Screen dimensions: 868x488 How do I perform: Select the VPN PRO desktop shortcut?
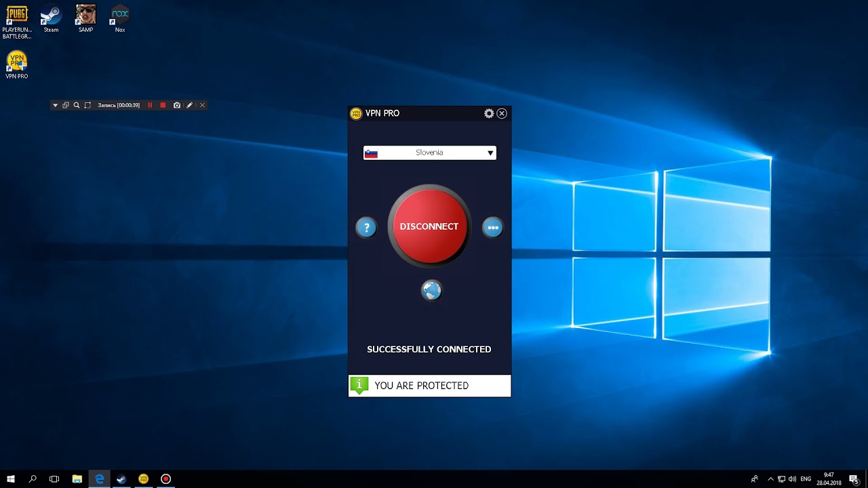point(17,65)
